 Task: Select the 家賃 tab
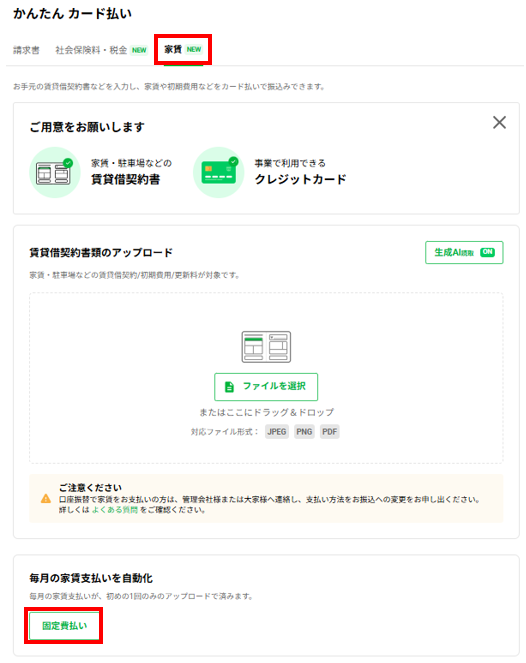tap(183, 49)
